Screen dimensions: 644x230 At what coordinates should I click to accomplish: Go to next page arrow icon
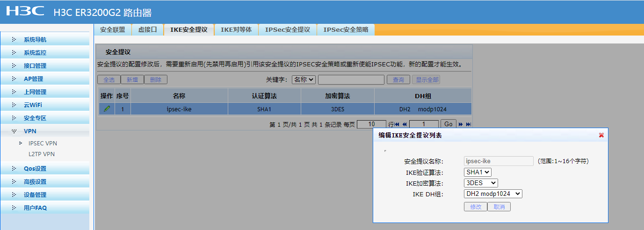coord(461,124)
